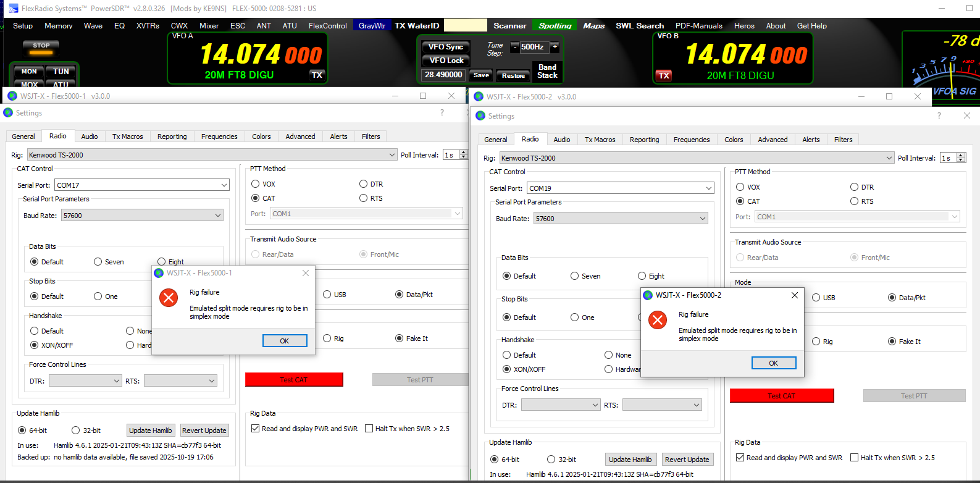The width and height of the screenshot is (980, 483).
Task: Toggle the MON button in PowerSDR
Action: [29, 72]
